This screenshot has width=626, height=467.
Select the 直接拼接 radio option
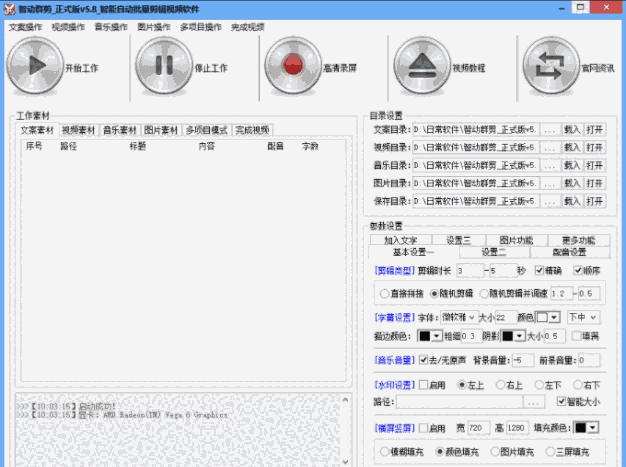click(385, 294)
